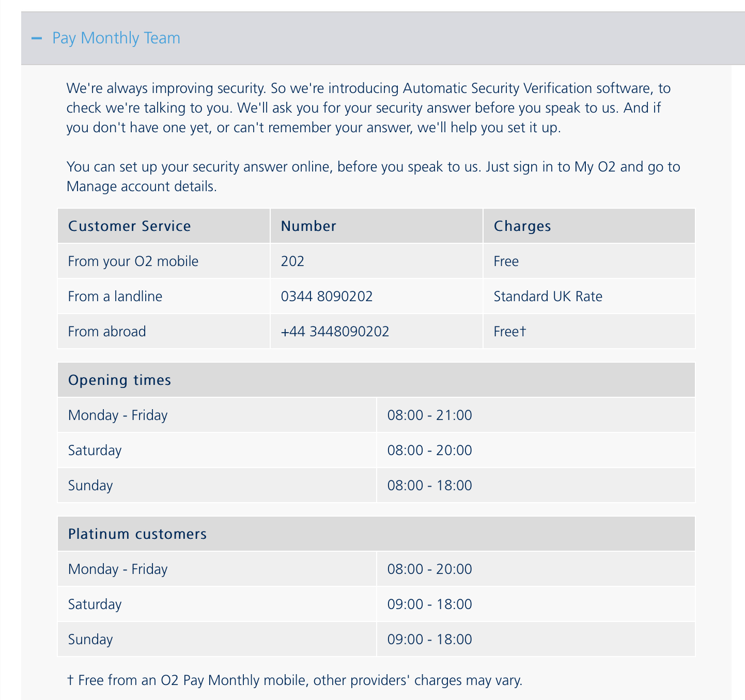Click the 202 O2 mobile number
This screenshot has height=700, width=745.
click(x=292, y=261)
